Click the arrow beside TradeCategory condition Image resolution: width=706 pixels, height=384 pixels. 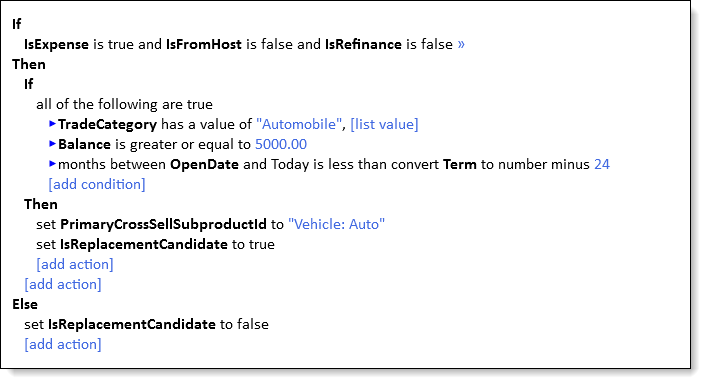tap(52, 124)
